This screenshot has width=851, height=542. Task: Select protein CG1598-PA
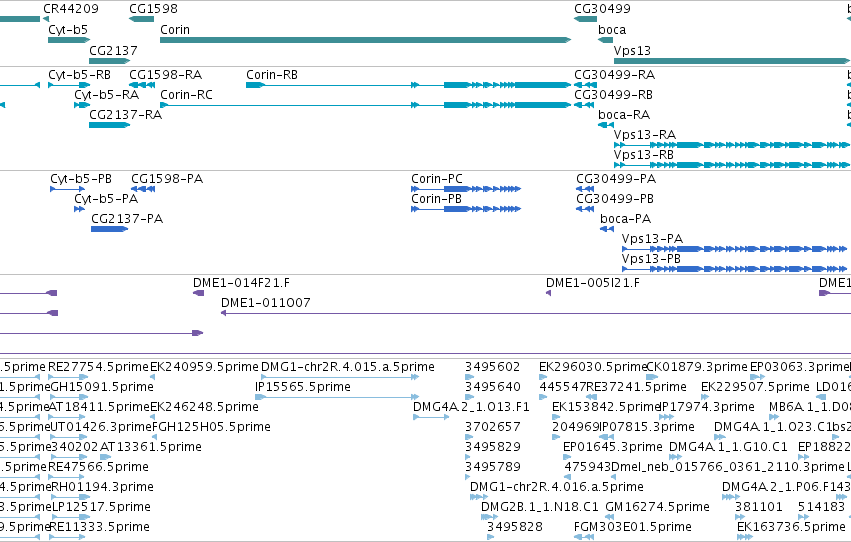coord(143,189)
